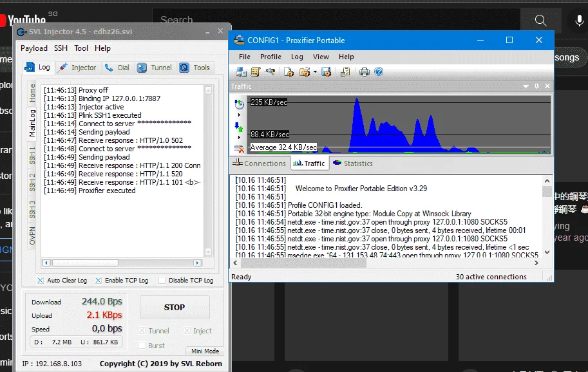Screen dimensions: 588x372
Task: Open the Profile menu in Proxifier
Action: [270, 57]
